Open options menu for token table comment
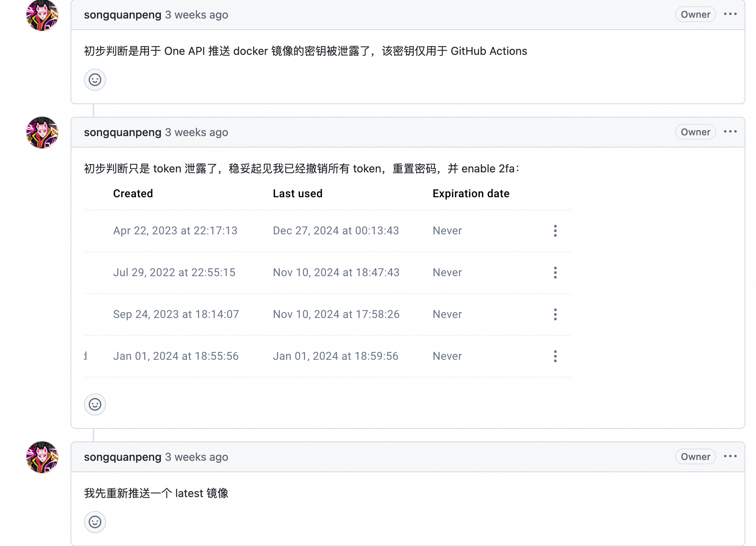Screen dimensions: 756x546 tap(730, 132)
